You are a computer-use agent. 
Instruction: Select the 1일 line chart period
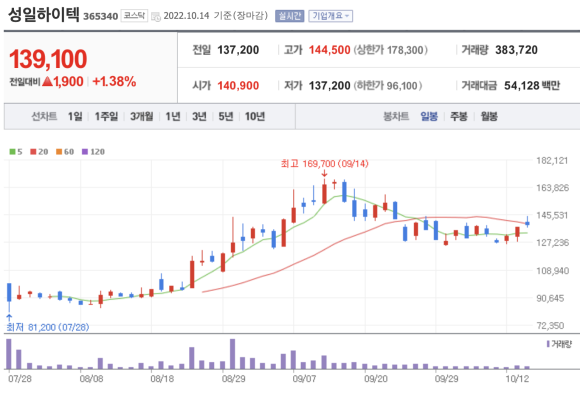point(75,117)
